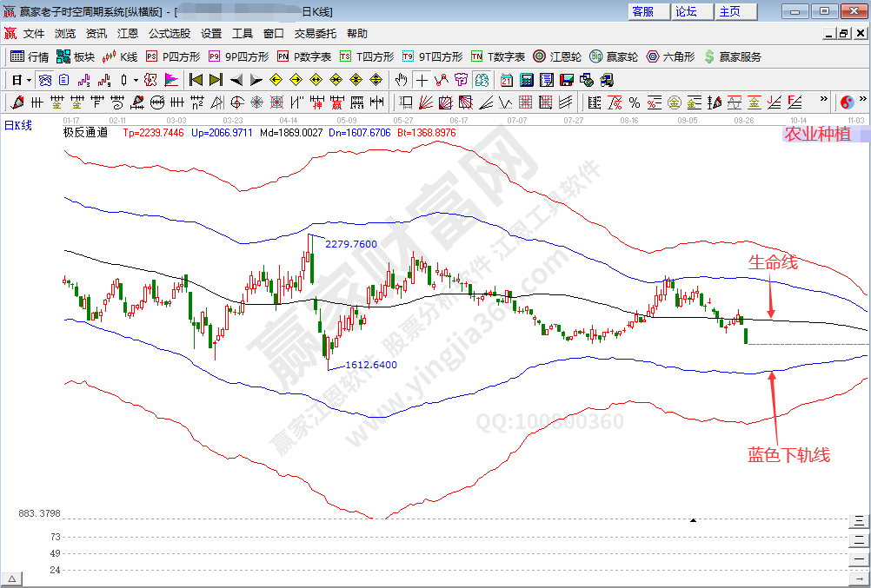This screenshot has height=588, width=871.
Task: Click the 论坛 forum button
Action: click(x=687, y=11)
